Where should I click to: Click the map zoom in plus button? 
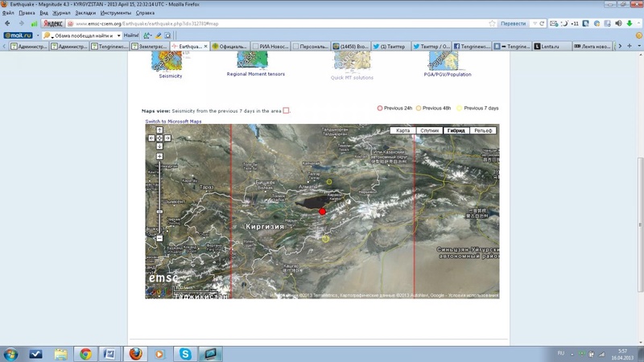[159, 156]
